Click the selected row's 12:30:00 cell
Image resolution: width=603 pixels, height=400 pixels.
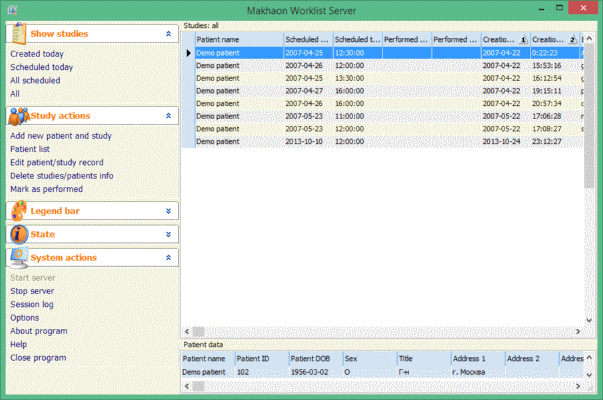[357, 53]
